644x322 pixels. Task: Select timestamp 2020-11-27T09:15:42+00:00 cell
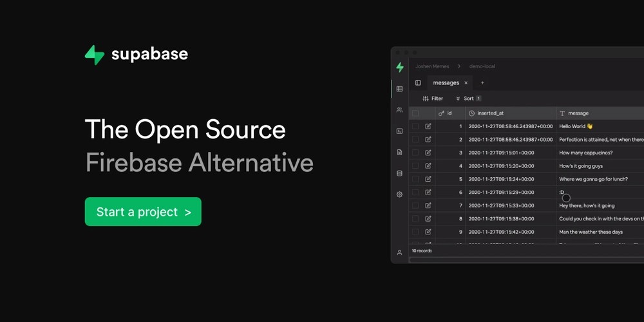[x=511, y=232]
